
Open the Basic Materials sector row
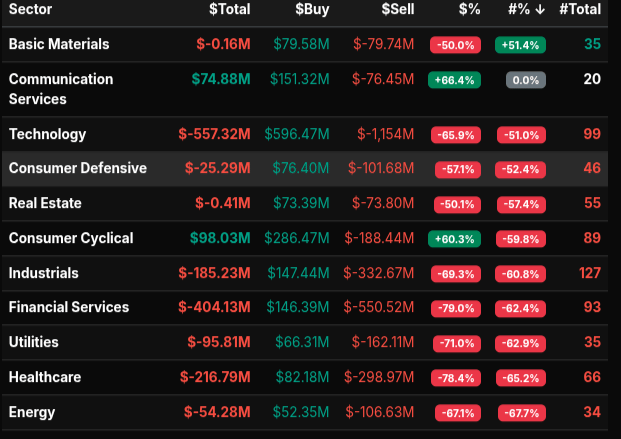59,45
